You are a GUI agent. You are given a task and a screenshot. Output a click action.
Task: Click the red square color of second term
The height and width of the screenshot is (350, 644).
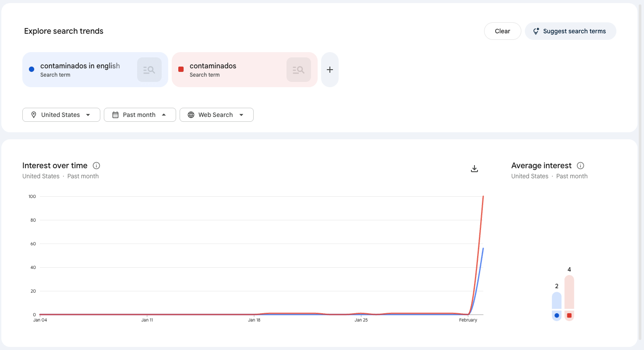click(x=181, y=69)
